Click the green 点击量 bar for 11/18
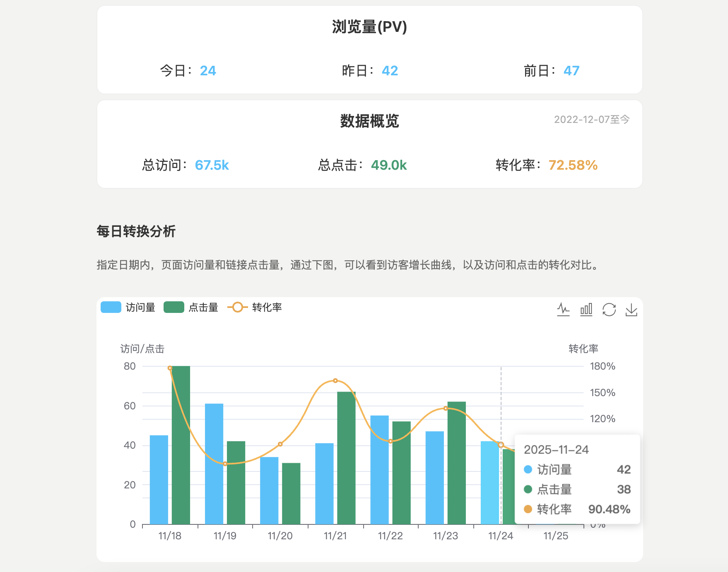The image size is (728, 572). [x=181, y=445]
